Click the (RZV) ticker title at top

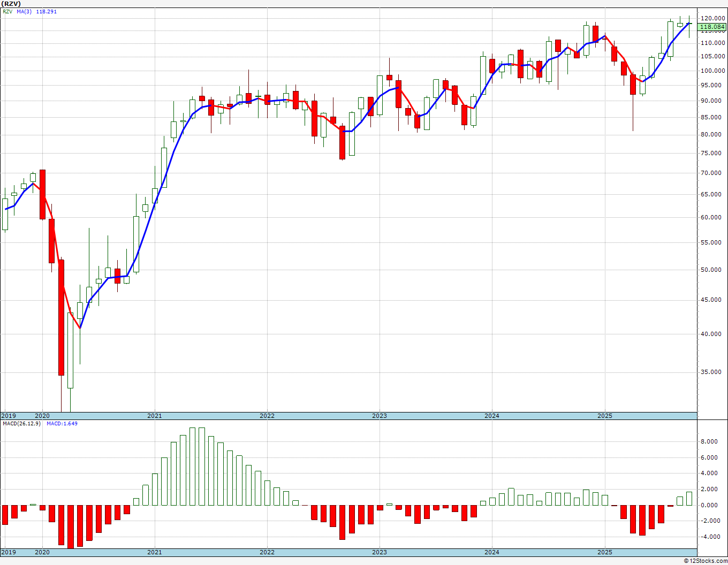point(12,4)
